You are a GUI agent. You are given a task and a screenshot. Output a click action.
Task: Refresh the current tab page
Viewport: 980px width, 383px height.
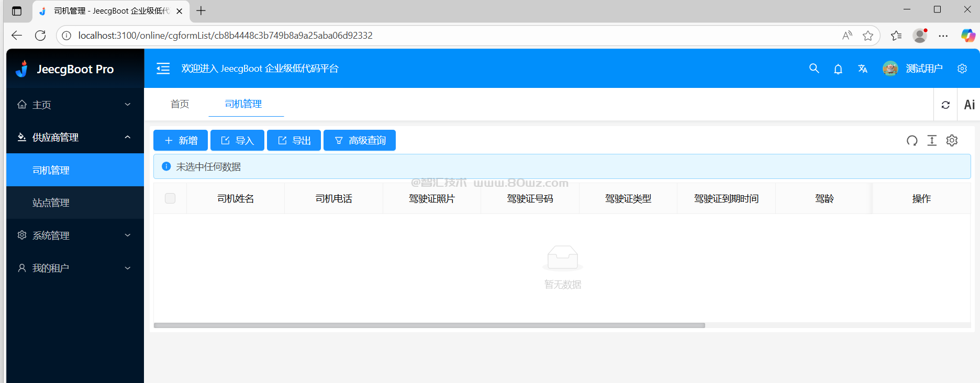coord(945,105)
